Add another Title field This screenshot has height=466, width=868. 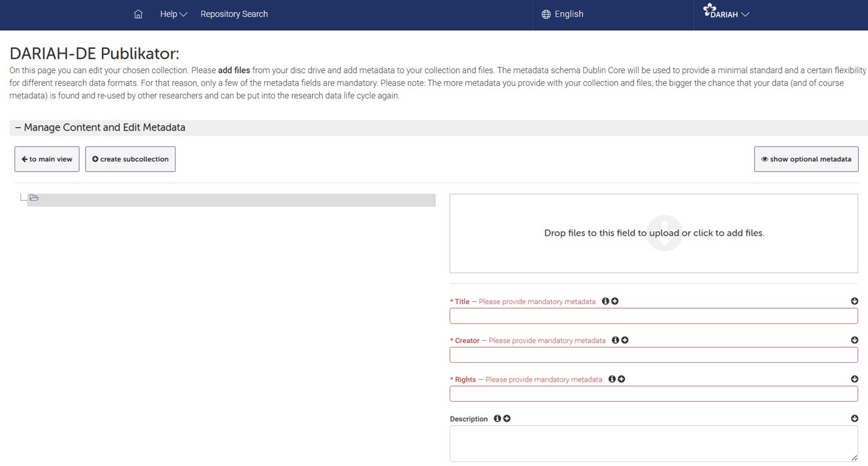pos(615,301)
